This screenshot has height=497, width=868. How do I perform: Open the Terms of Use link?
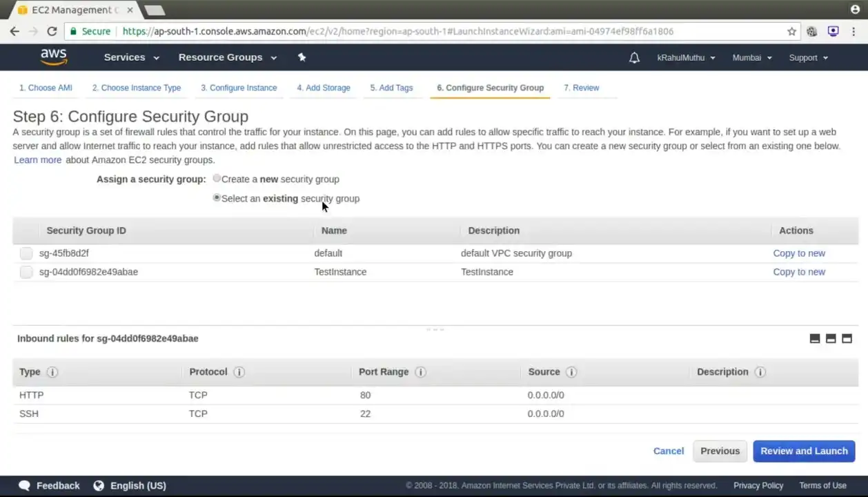pos(822,485)
